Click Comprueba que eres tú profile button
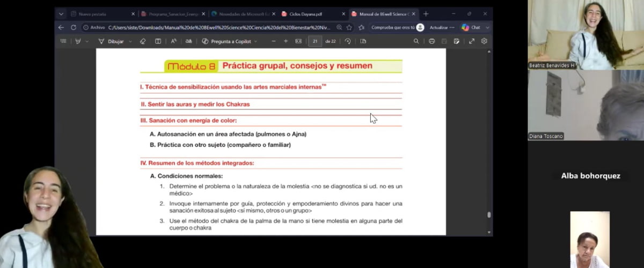Viewport: 644px width, 268px height. (x=398, y=27)
